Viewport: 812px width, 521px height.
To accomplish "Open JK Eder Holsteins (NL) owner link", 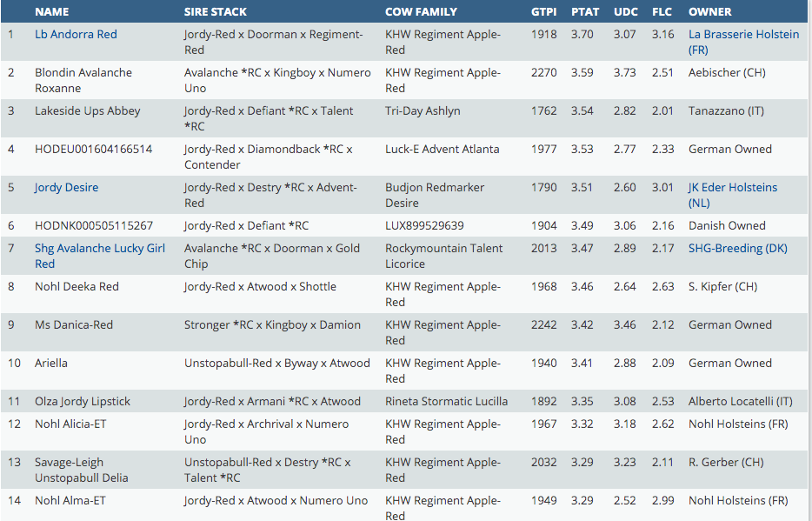I will point(732,195).
